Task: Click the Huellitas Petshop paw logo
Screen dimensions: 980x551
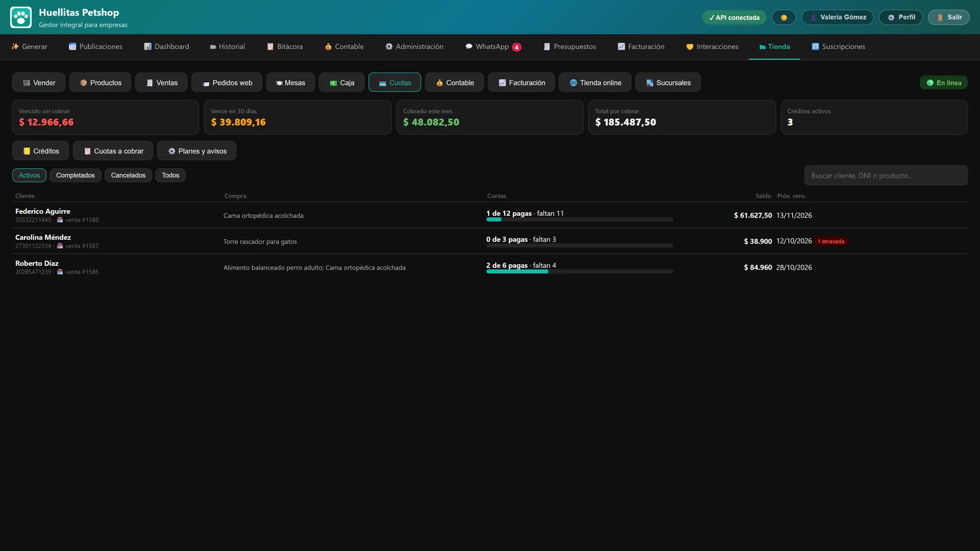Action: point(21,17)
